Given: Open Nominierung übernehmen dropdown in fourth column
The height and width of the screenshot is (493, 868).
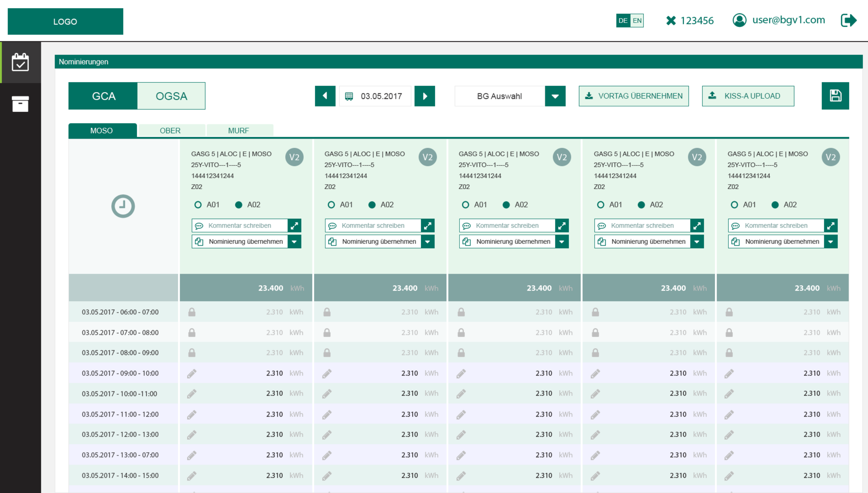Looking at the screenshot, I should (x=697, y=242).
